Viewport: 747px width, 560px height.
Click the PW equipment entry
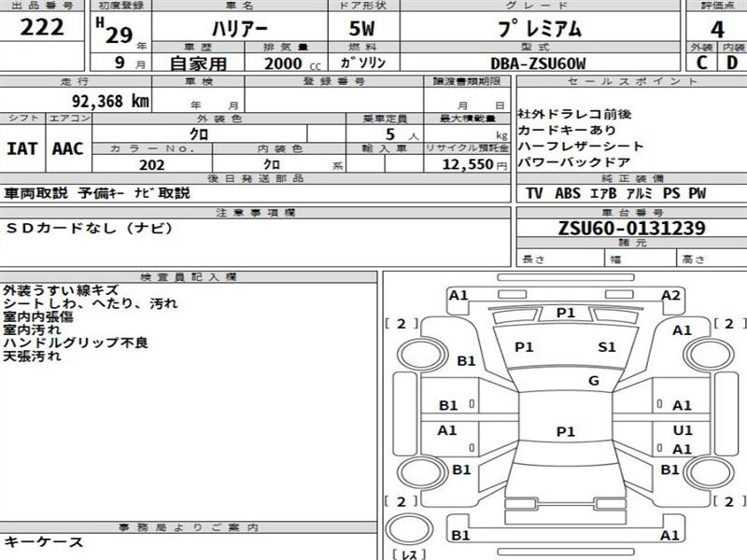coord(697,193)
